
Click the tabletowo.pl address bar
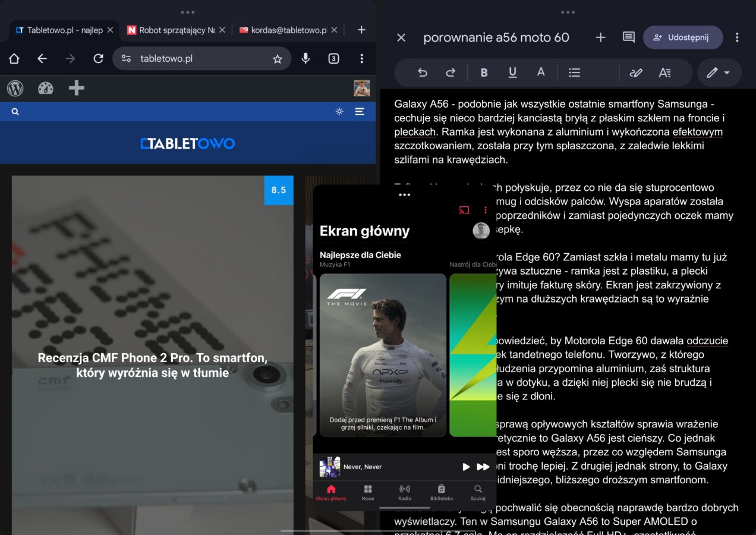[x=202, y=58]
